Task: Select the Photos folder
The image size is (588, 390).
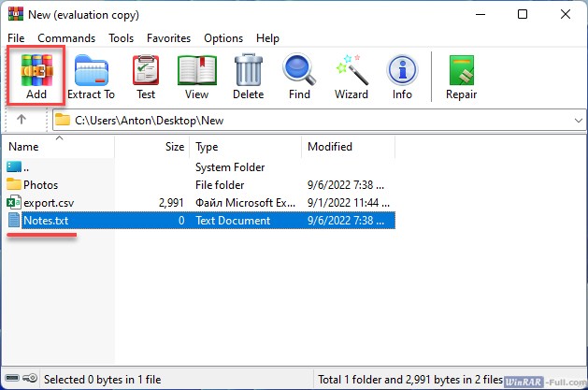Action: 40,185
